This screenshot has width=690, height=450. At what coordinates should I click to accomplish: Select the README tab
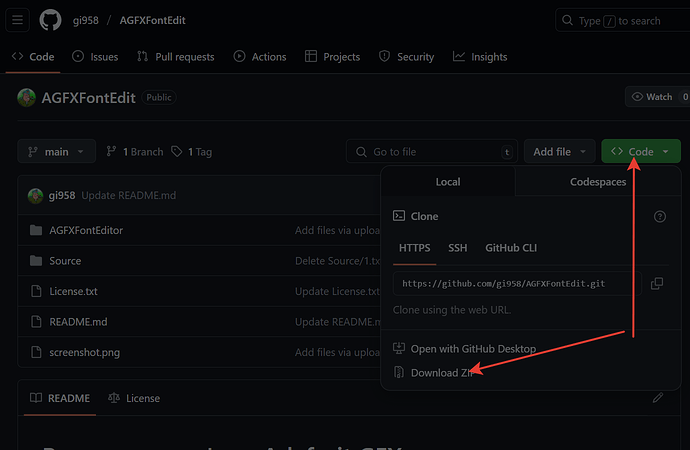60,398
